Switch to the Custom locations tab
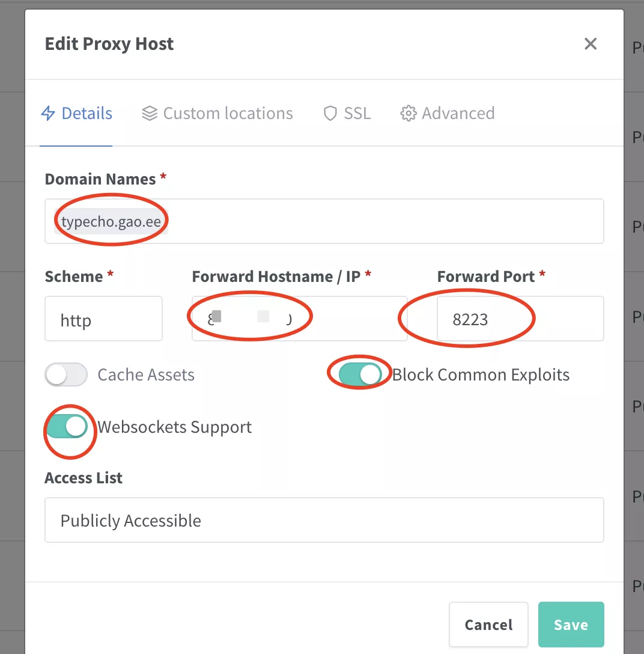The image size is (644, 654). pyautogui.click(x=228, y=114)
